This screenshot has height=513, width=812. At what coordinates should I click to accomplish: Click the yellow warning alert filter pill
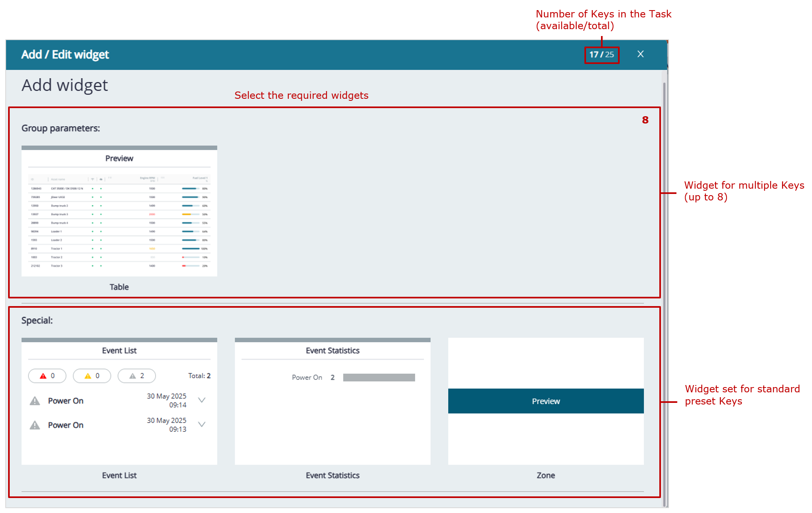click(92, 376)
